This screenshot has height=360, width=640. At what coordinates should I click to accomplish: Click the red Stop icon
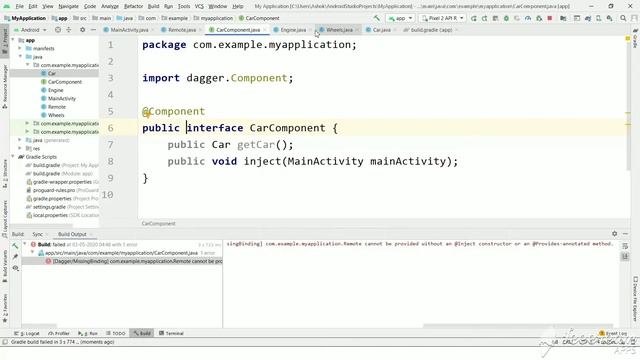pyautogui.click(x=550, y=18)
